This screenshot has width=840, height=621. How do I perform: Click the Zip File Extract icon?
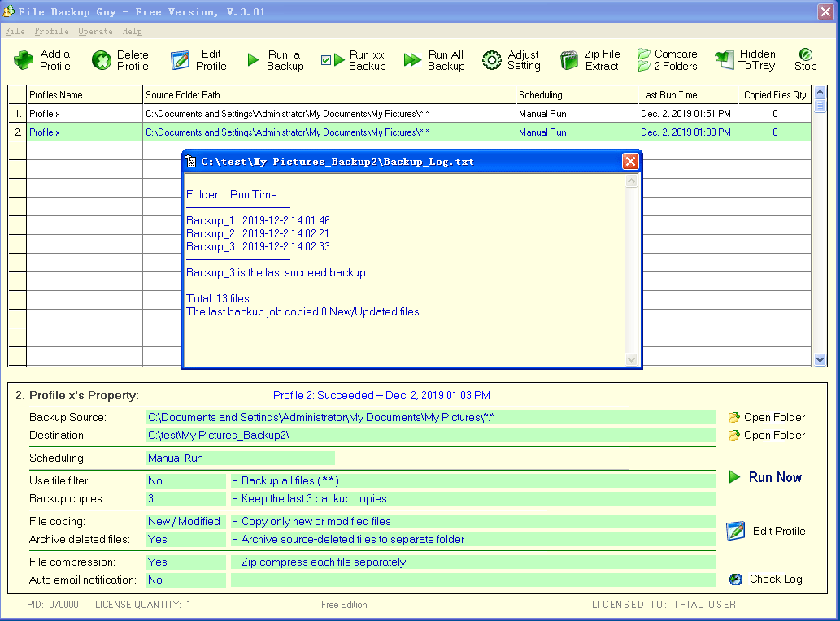pyautogui.click(x=569, y=60)
